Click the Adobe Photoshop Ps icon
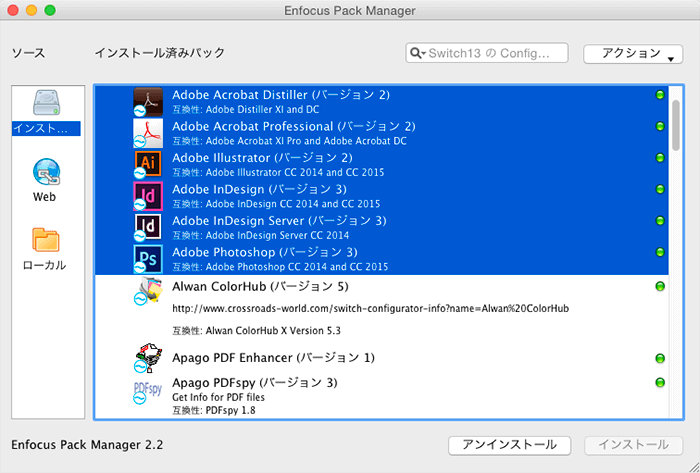The height and width of the screenshot is (473, 700). (x=148, y=259)
